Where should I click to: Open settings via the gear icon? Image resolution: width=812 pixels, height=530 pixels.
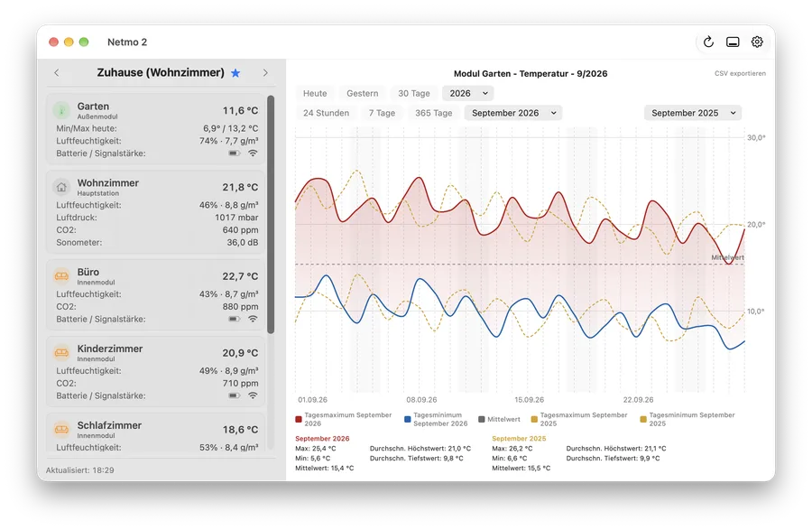[x=757, y=42]
